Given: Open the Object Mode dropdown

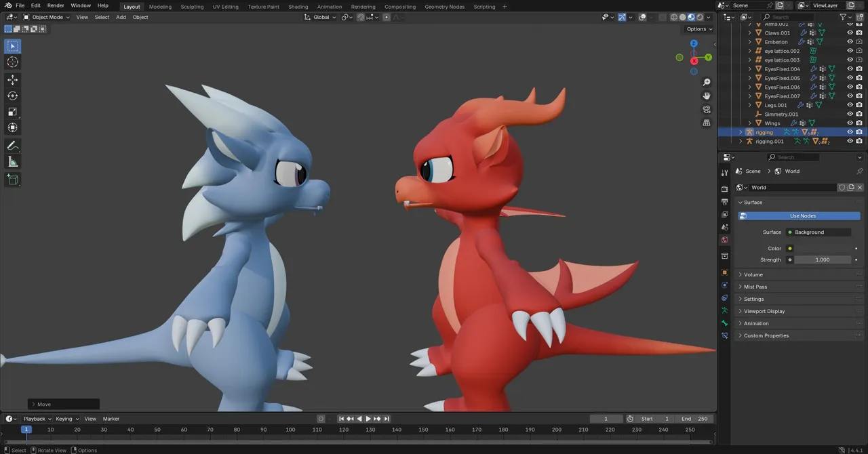Looking at the screenshot, I should coord(46,17).
